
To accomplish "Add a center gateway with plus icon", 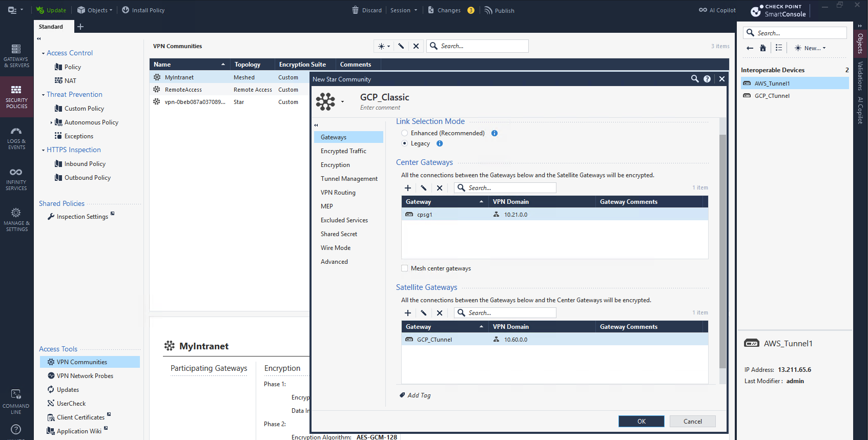I will [408, 188].
